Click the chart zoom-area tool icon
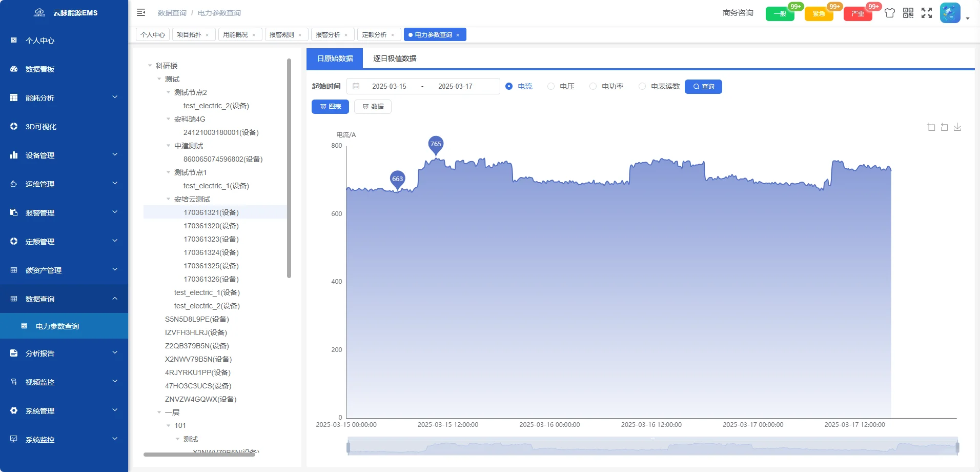 [x=931, y=127]
